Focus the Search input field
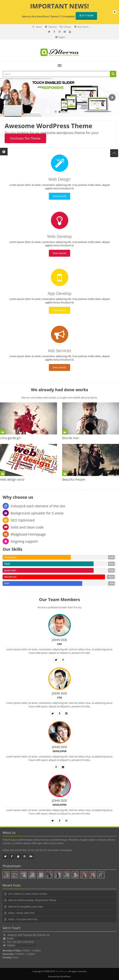This screenshot has height=980, width=119. coord(56,74)
